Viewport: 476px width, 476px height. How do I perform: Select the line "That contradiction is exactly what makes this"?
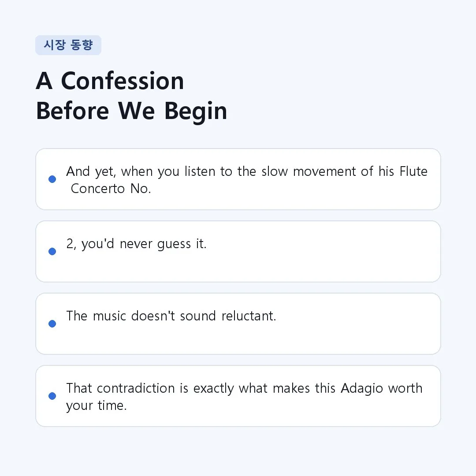[x=201, y=388]
